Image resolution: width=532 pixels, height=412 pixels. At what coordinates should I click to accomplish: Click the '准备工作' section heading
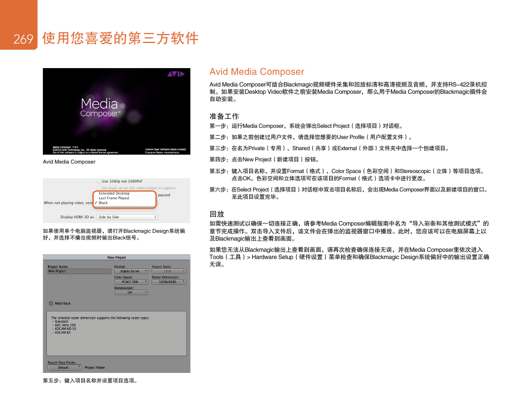click(x=224, y=116)
